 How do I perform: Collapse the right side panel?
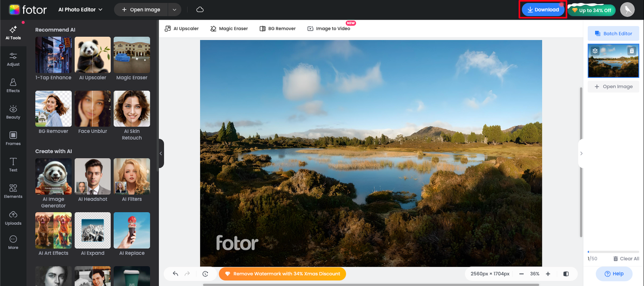click(581, 154)
